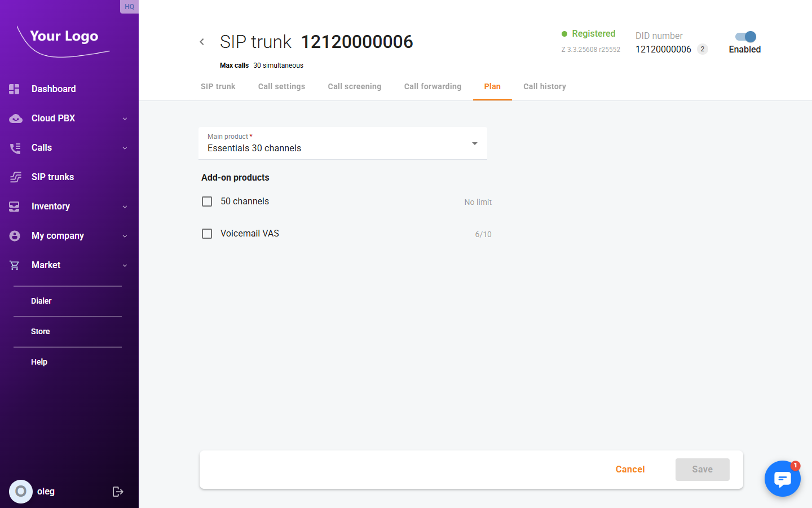The image size is (812, 508).
Task: Click the SIP trunks sidebar icon
Action: tap(15, 177)
